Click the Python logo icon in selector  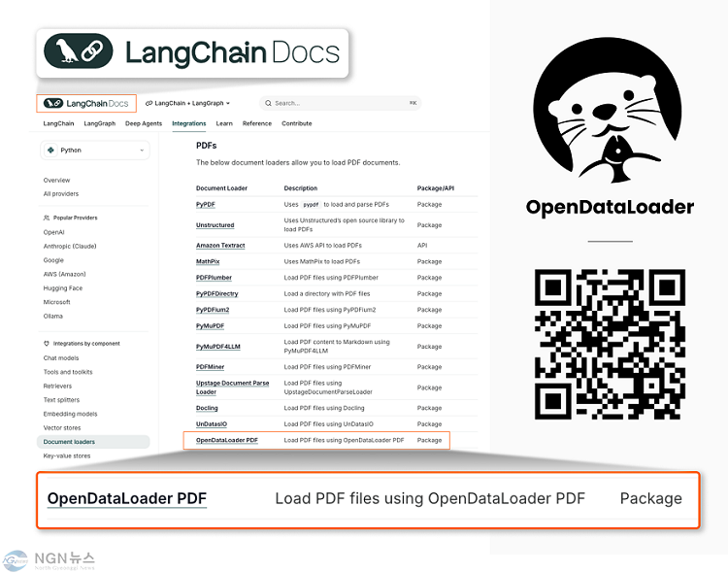click(50, 151)
